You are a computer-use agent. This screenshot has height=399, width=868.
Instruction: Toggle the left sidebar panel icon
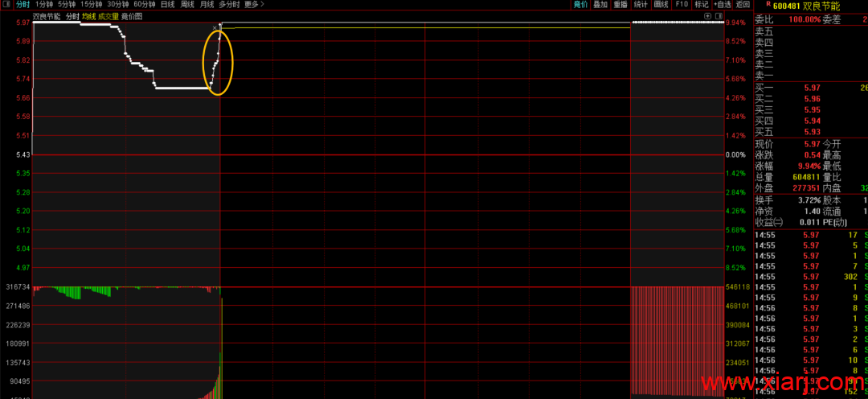point(6,5)
